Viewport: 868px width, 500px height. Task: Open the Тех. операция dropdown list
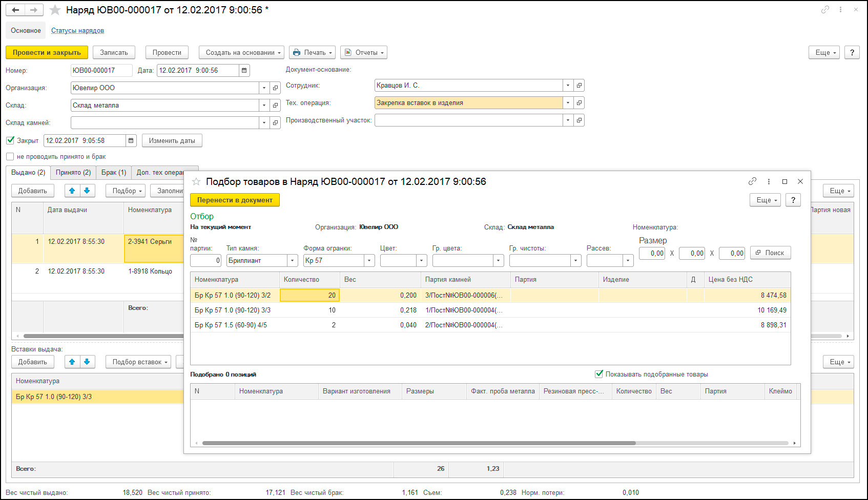(568, 103)
